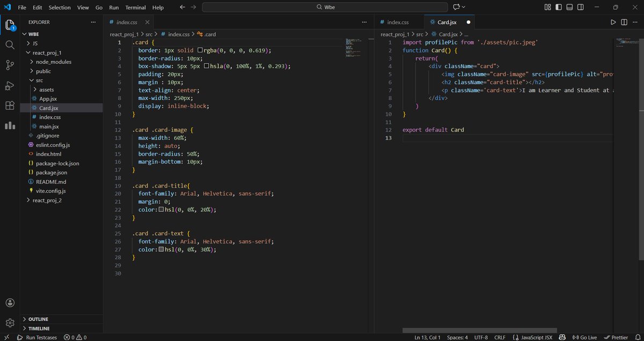Open the Explorer panel ellipsis menu
This screenshot has height=341, width=644.
[x=94, y=22]
